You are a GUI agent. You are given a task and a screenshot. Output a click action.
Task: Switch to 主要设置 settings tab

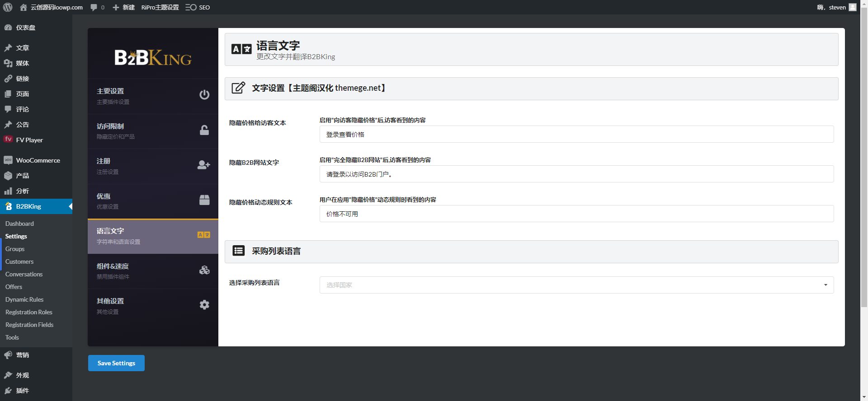coord(153,96)
